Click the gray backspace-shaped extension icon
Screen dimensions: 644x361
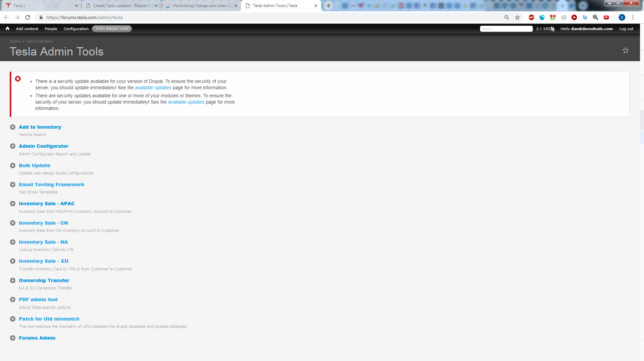tap(564, 17)
